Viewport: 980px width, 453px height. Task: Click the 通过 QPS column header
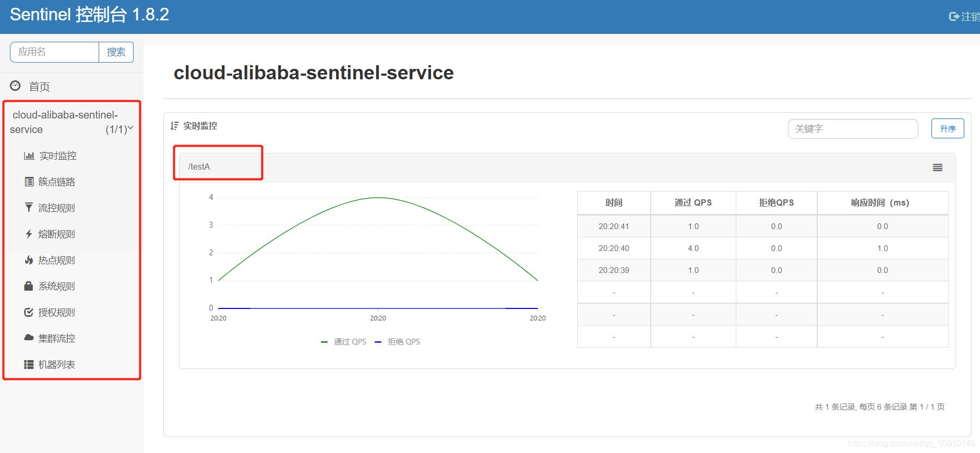(x=693, y=202)
